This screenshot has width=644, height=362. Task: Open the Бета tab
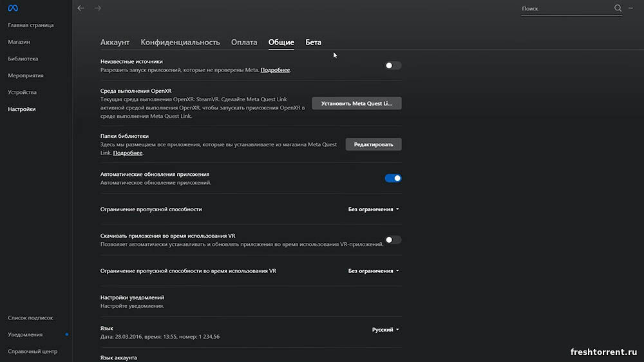tap(314, 43)
